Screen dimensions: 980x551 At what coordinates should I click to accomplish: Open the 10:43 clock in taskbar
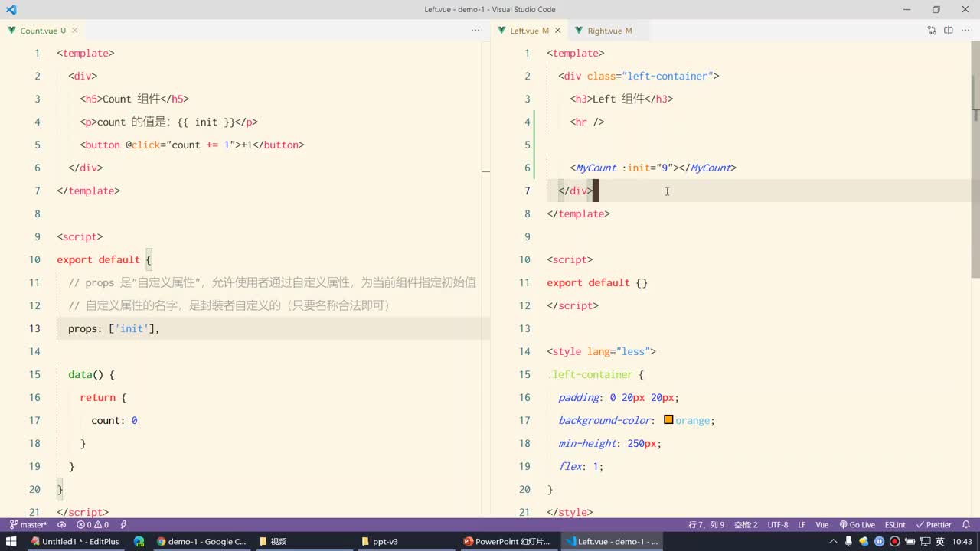[962, 541]
